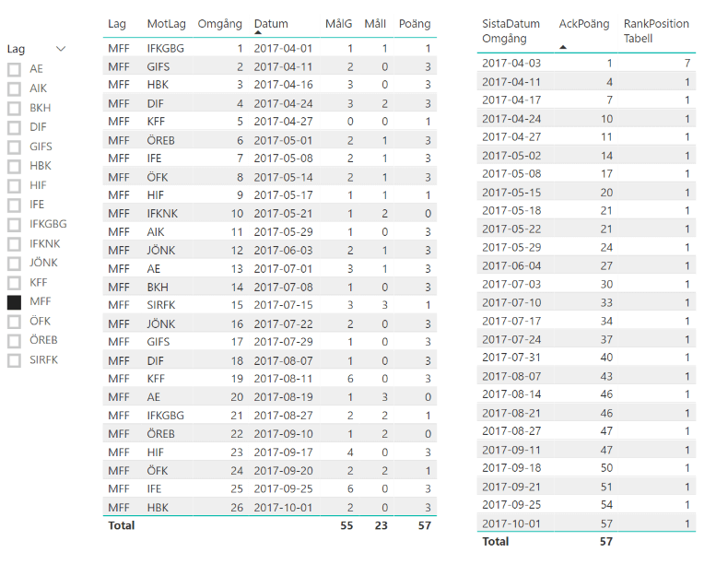Viewport: 728px width, 564px height.
Task: Sort by RankPosition Tabell column header
Action: pyautogui.click(x=656, y=31)
